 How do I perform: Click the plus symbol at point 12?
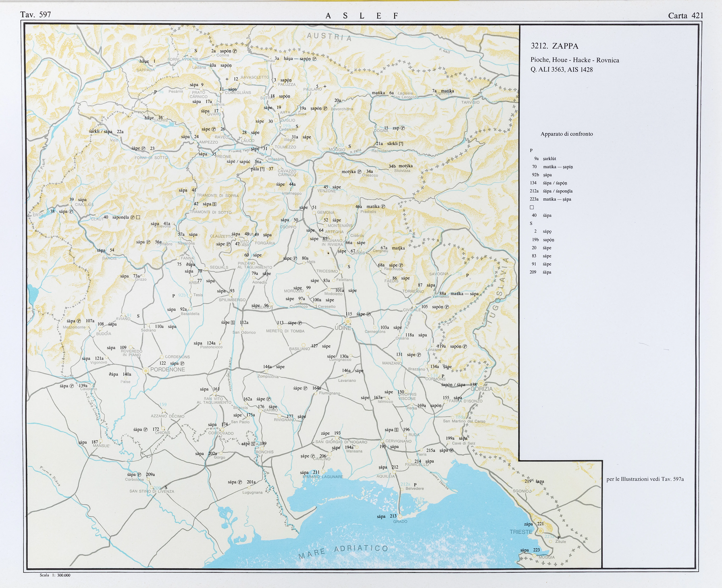point(227,79)
